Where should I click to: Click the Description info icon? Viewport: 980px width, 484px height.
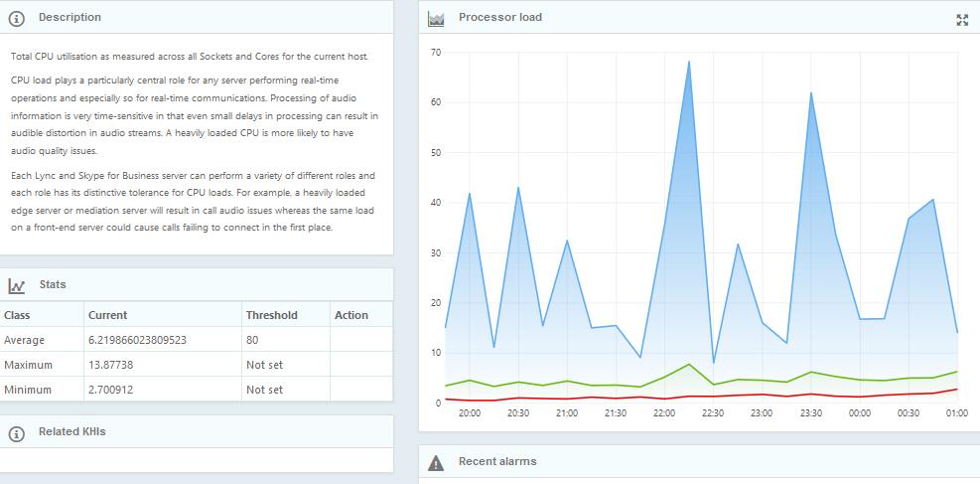click(x=16, y=18)
